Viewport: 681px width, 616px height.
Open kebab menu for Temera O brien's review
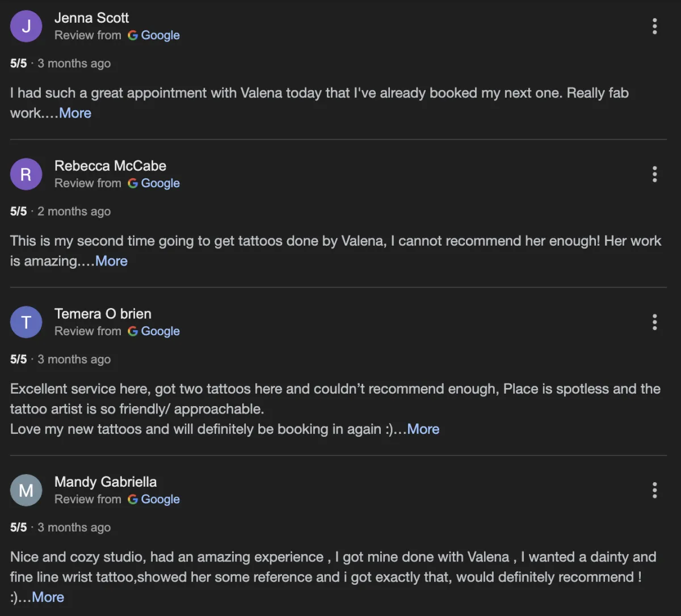[x=654, y=322]
